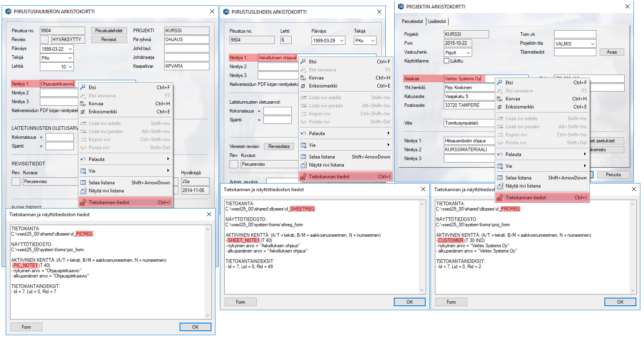Select Tietokannan tiedot in the right context menu

point(525,198)
